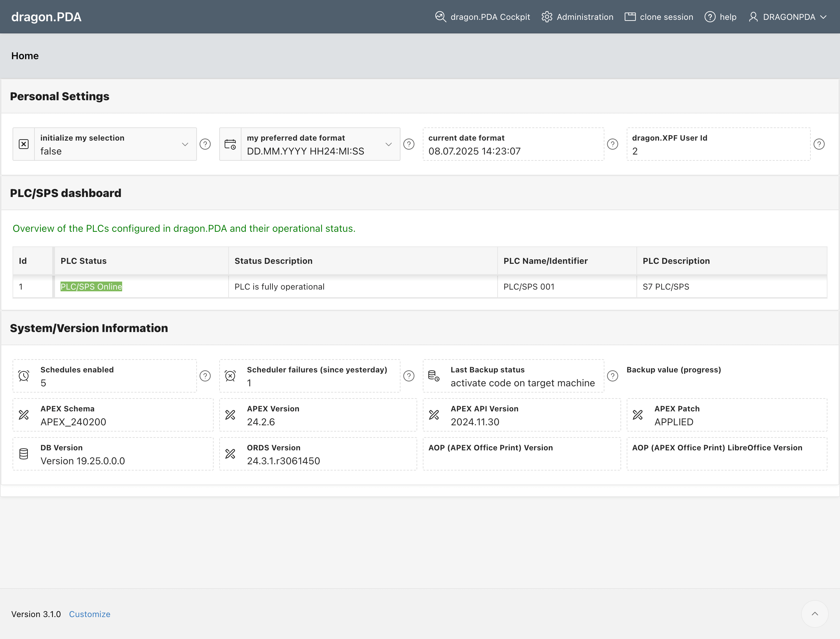Open help from top navigation

(x=720, y=17)
